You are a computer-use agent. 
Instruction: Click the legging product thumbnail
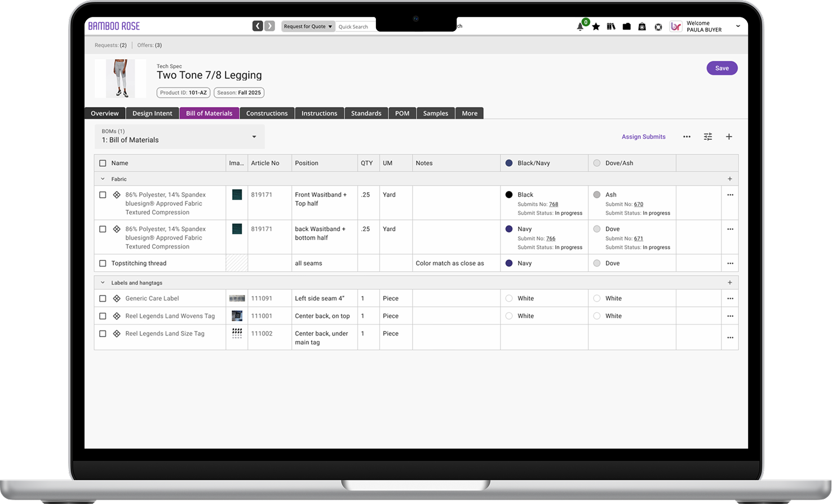coord(120,78)
